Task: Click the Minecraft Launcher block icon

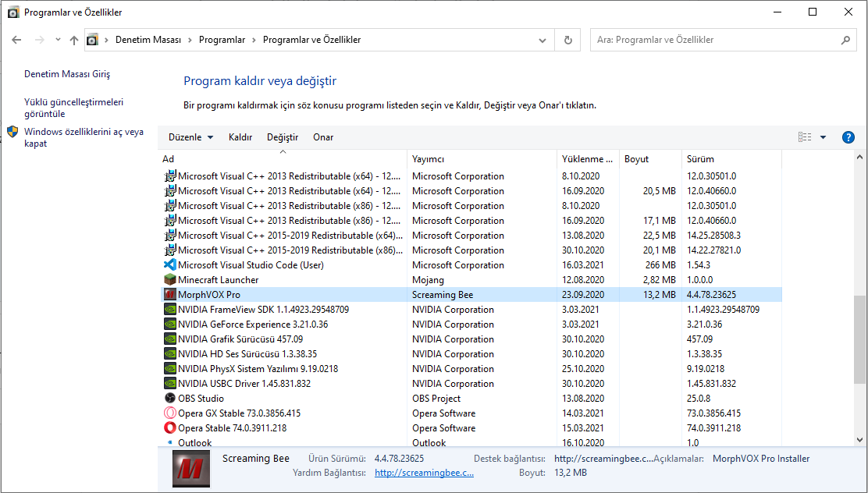Action: 170,280
